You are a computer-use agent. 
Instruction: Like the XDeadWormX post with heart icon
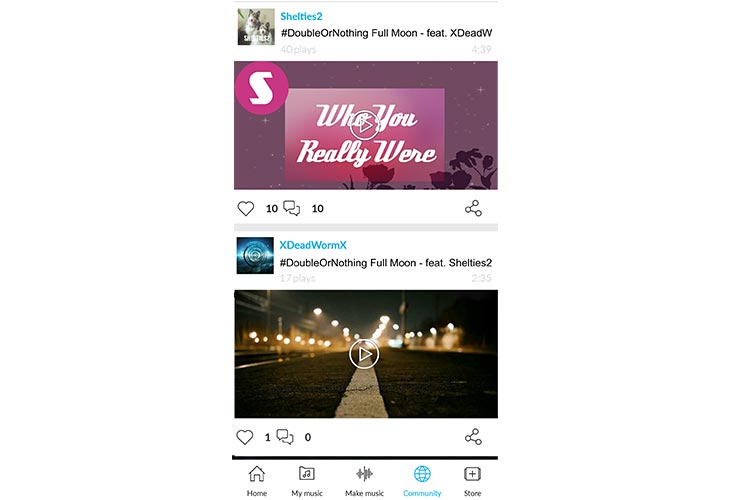pyautogui.click(x=245, y=437)
